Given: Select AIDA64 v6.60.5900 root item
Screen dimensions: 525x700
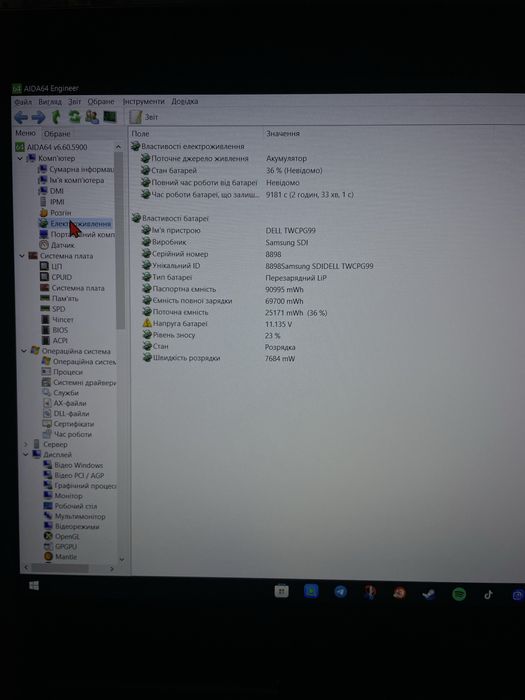Looking at the screenshot, I should (x=52, y=147).
